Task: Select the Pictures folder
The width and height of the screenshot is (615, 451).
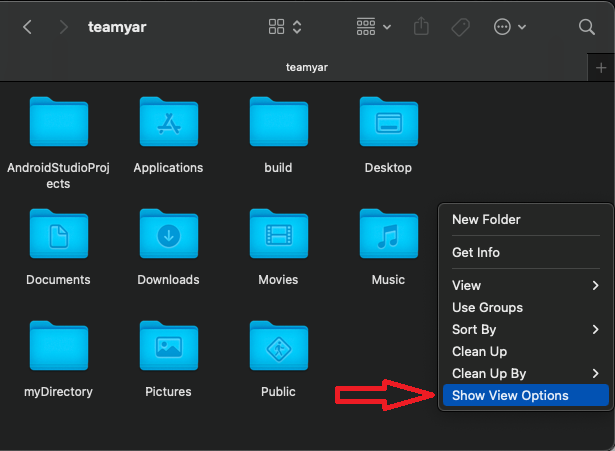Action: [x=168, y=346]
